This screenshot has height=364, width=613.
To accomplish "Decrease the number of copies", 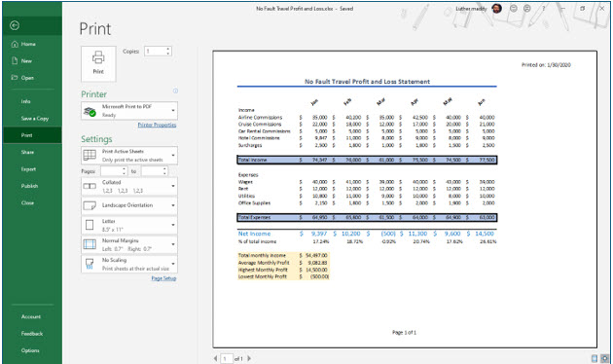I will 168,54.
